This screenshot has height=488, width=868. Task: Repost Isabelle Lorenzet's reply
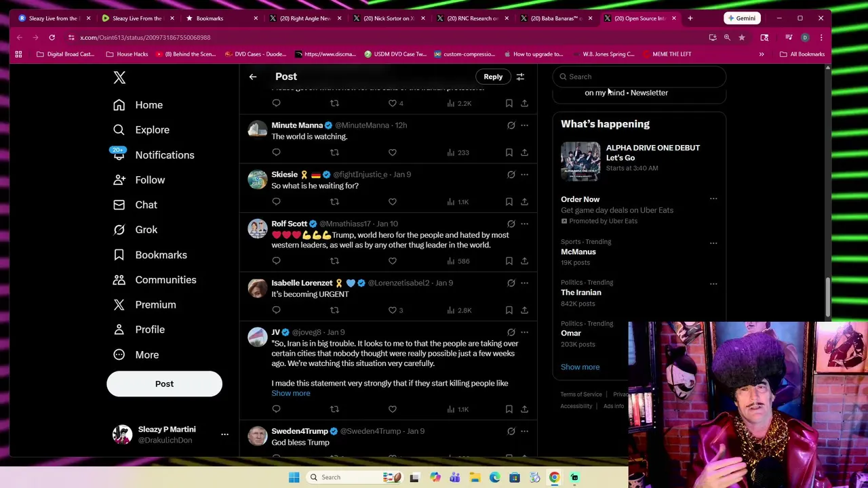tap(334, 310)
